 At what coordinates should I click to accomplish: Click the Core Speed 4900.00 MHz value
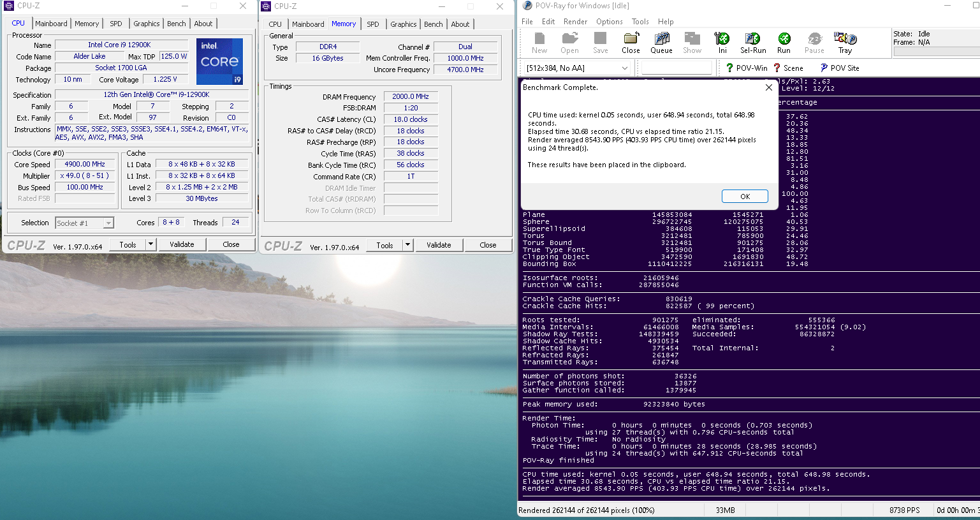point(85,164)
